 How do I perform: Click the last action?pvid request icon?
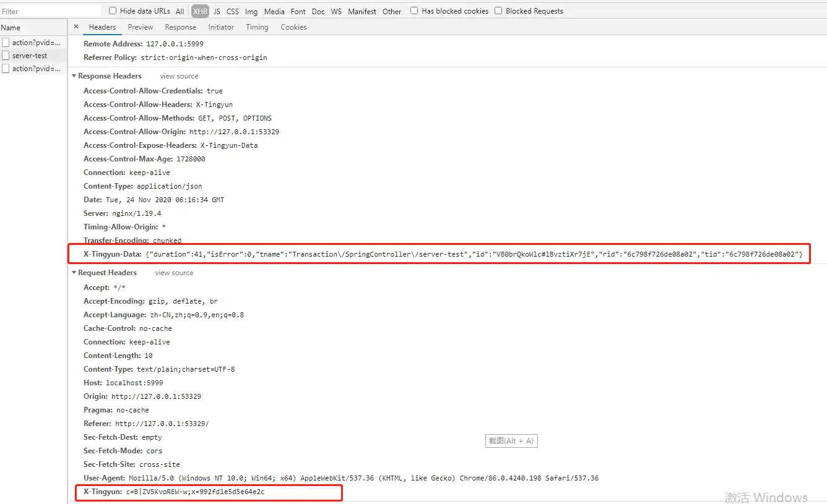tap(6, 69)
